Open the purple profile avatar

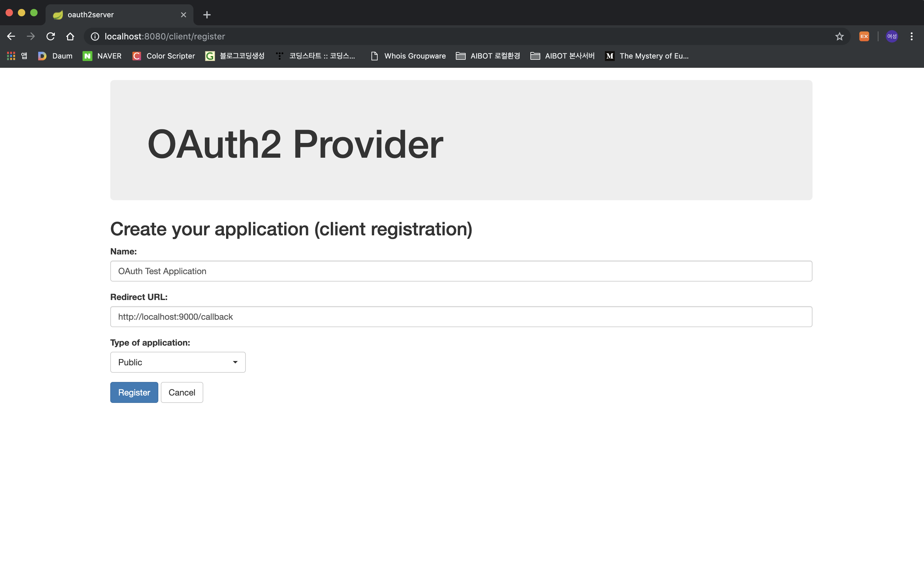click(x=892, y=36)
